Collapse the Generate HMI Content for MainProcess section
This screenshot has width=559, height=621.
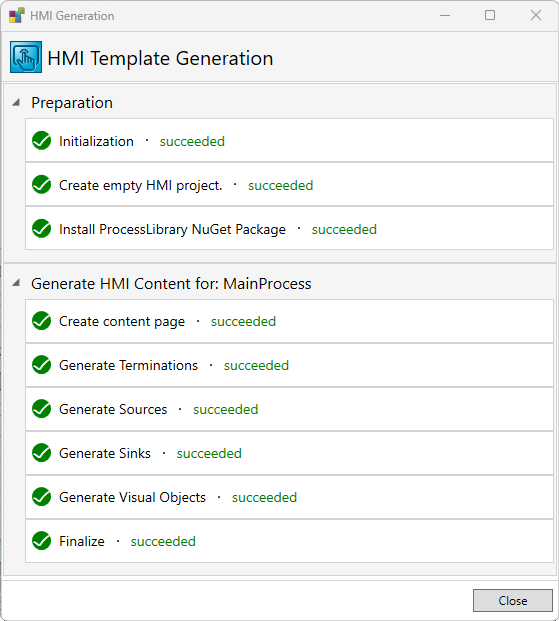tap(16, 283)
